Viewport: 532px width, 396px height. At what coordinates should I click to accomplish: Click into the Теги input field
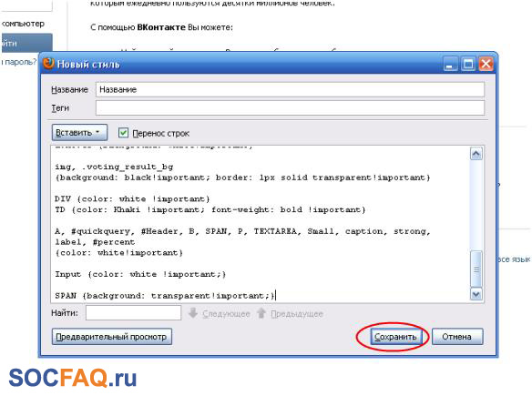(x=290, y=107)
